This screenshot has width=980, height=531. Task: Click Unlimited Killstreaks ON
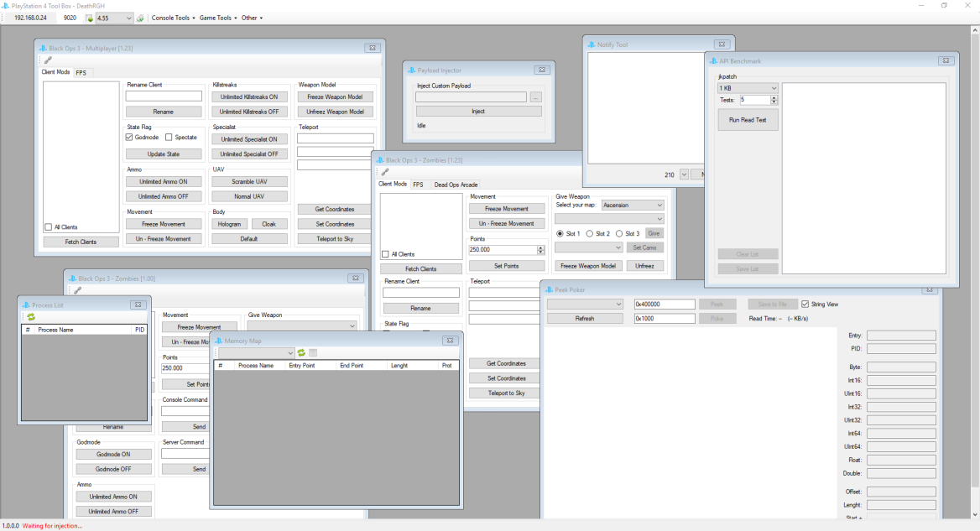(x=248, y=96)
